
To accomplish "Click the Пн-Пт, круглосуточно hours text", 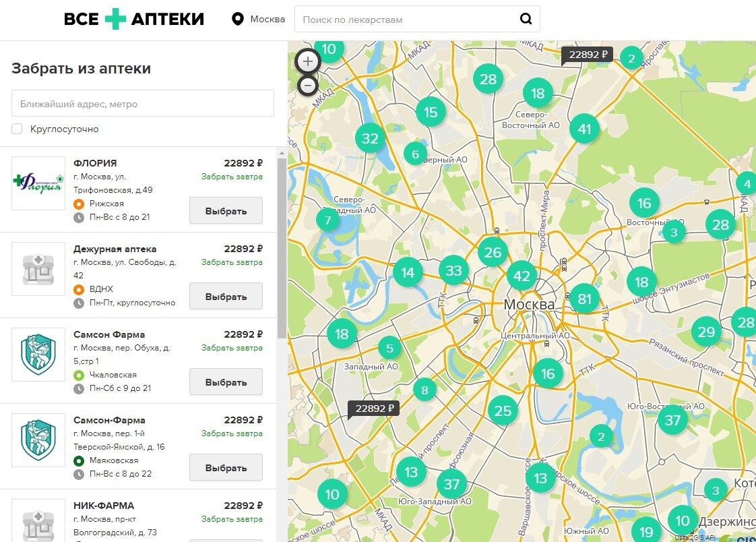I will click(132, 303).
